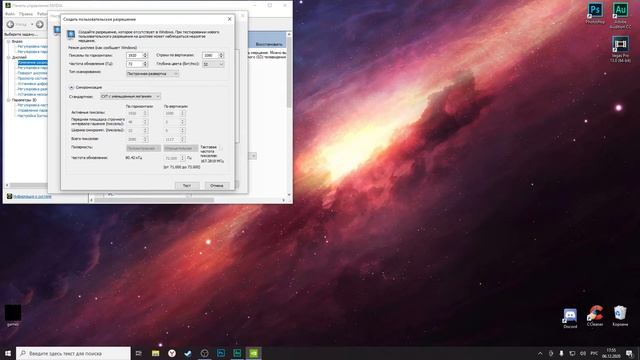Adjust the refresh rate spinner
This screenshot has width=640, height=360.
click(145, 64)
